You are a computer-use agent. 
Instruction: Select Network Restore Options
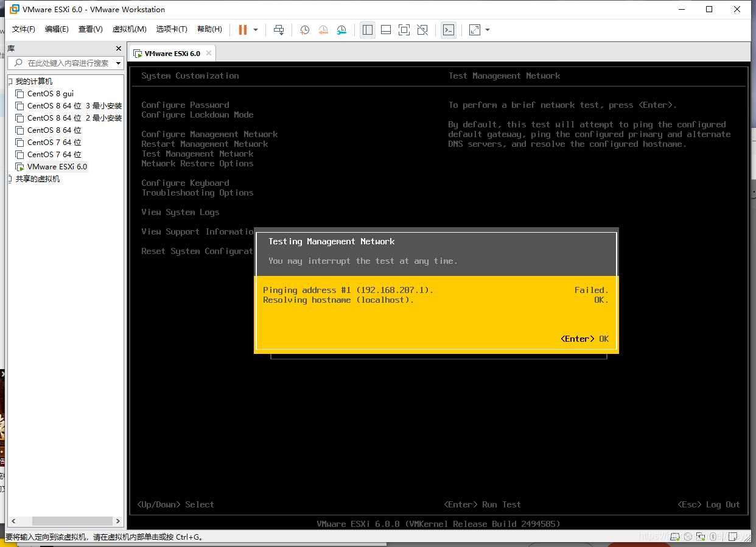pos(197,163)
